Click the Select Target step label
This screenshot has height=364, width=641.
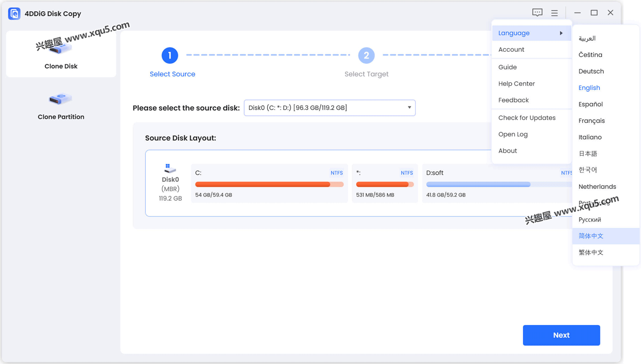click(x=366, y=74)
